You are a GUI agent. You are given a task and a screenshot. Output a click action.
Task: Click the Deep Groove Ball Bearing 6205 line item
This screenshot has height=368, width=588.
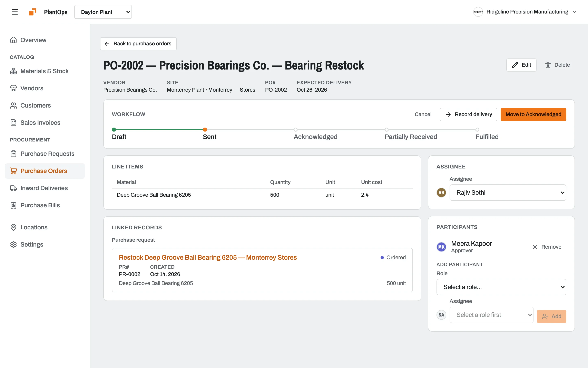[x=262, y=195]
